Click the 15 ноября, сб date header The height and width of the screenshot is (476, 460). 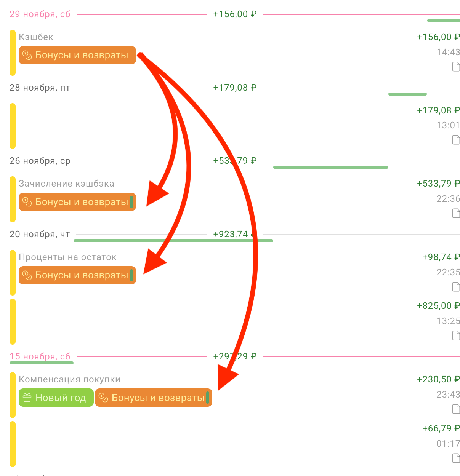click(40, 356)
